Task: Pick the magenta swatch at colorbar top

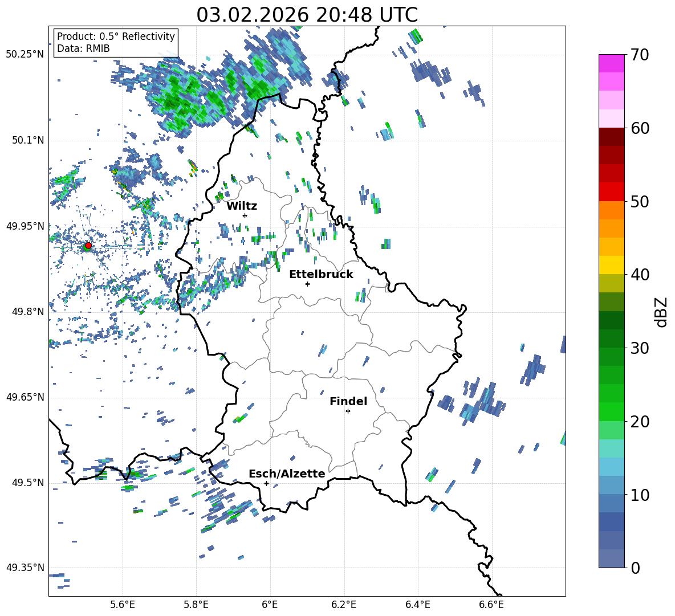Action: pos(612,63)
